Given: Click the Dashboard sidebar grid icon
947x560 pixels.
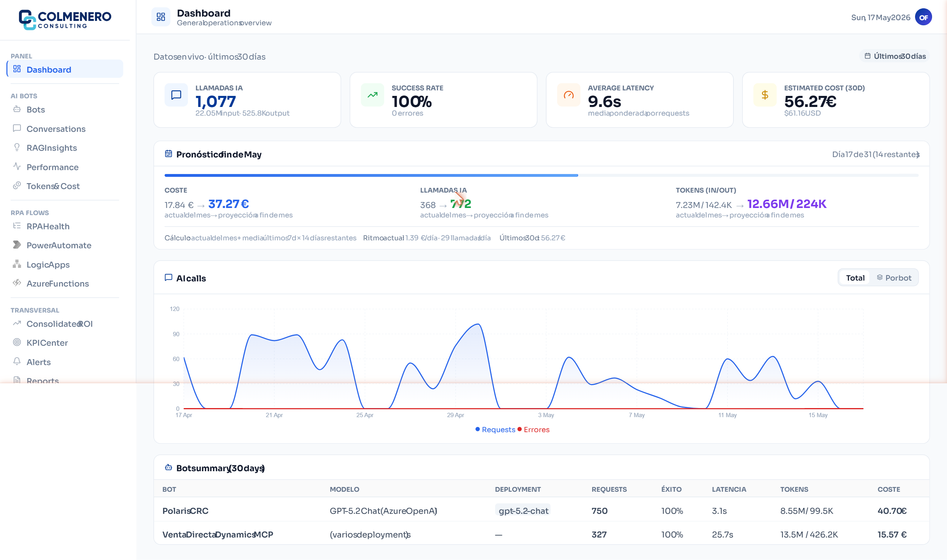Looking at the screenshot, I should [x=17, y=69].
